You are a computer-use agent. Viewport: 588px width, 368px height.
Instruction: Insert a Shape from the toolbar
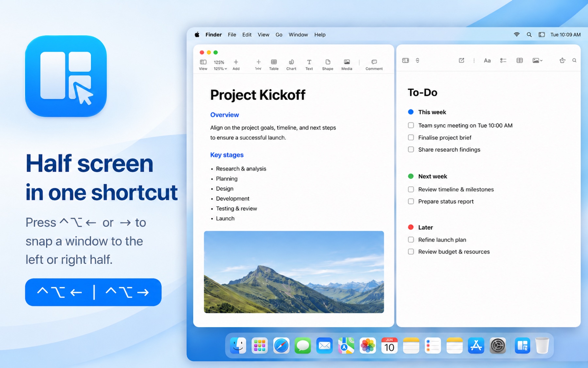coord(328,64)
